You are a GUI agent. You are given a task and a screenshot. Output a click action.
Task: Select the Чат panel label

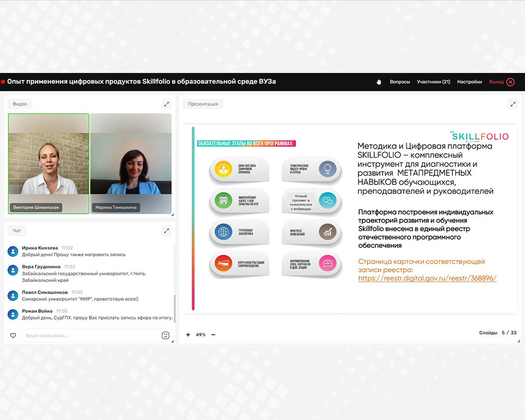(x=17, y=231)
